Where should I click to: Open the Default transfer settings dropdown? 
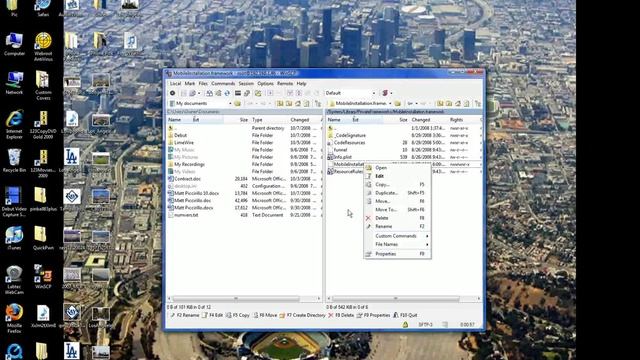(x=374, y=93)
